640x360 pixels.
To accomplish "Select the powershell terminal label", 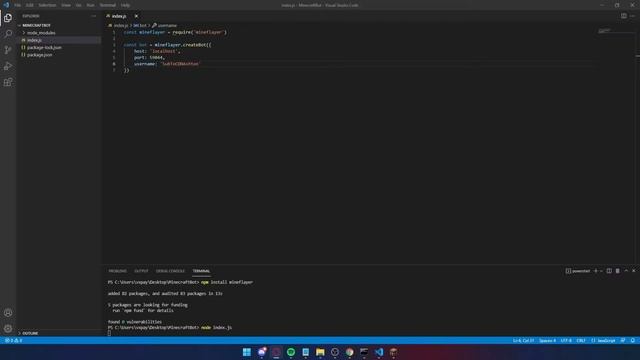I will click(578, 271).
